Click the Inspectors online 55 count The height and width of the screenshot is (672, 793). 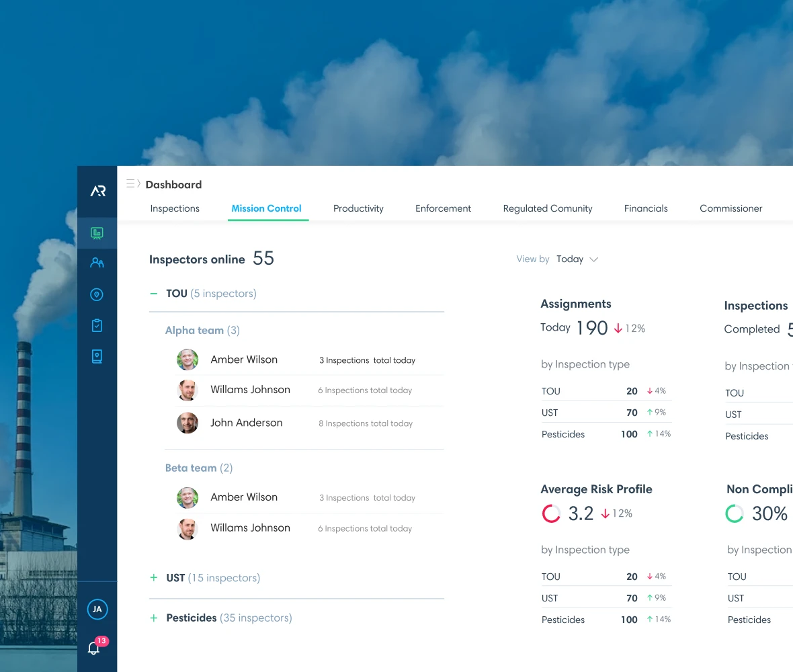263,258
